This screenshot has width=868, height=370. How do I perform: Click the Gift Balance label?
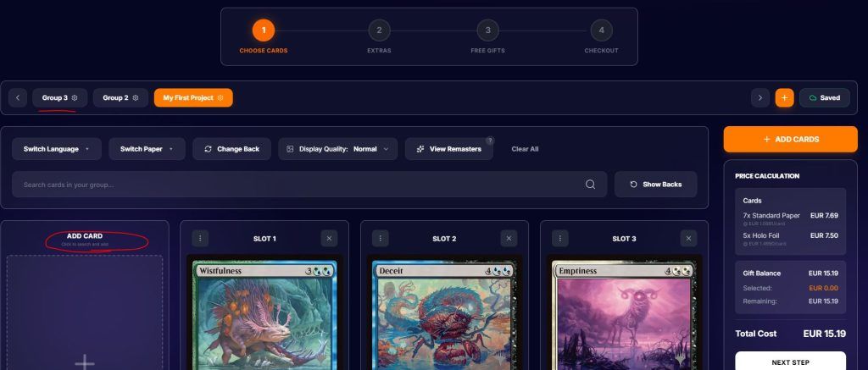[x=762, y=273]
